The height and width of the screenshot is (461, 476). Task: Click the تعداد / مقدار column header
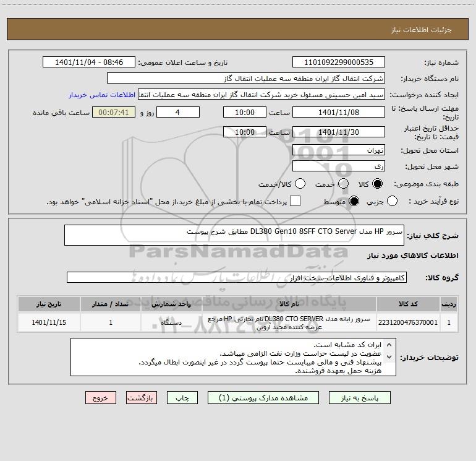click(111, 304)
